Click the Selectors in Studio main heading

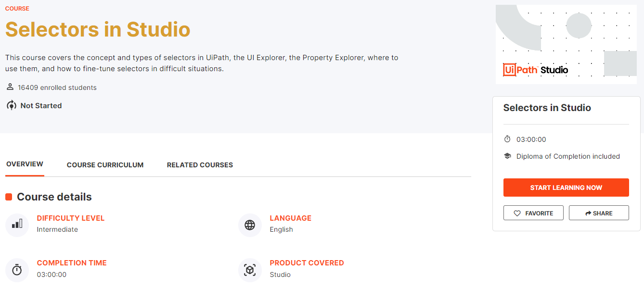[x=98, y=29]
